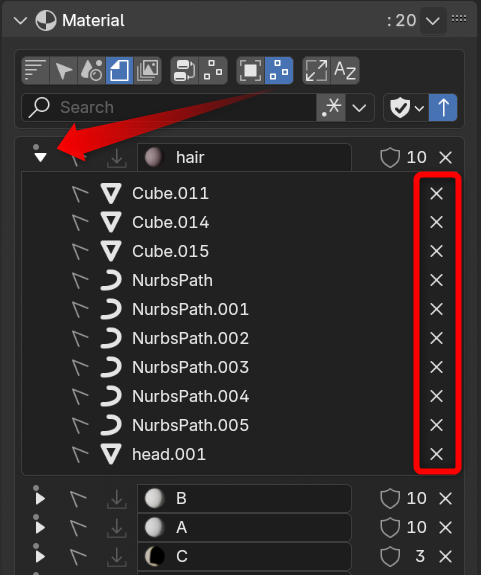Open the dropdown next to the 20 count
The image size is (481, 575).
tap(433, 21)
